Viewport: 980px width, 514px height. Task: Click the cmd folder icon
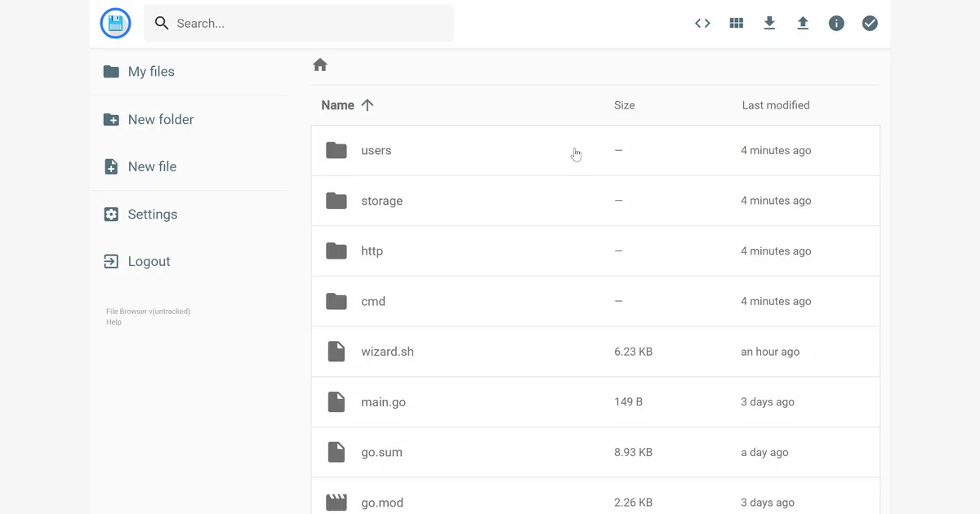336,301
